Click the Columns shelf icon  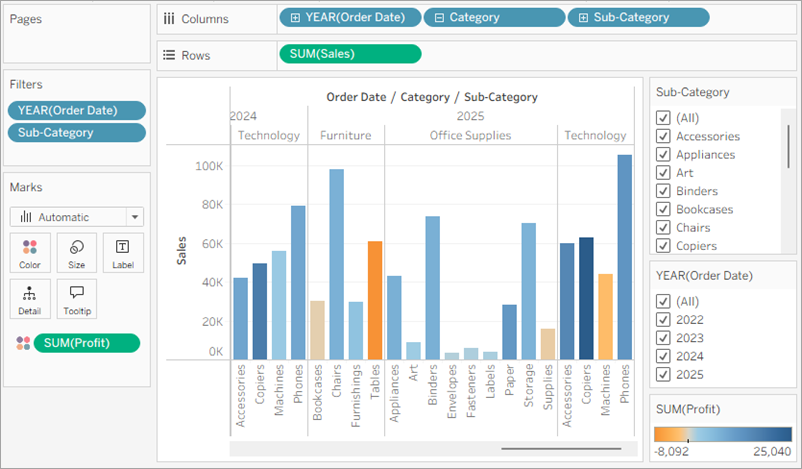click(x=169, y=18)
